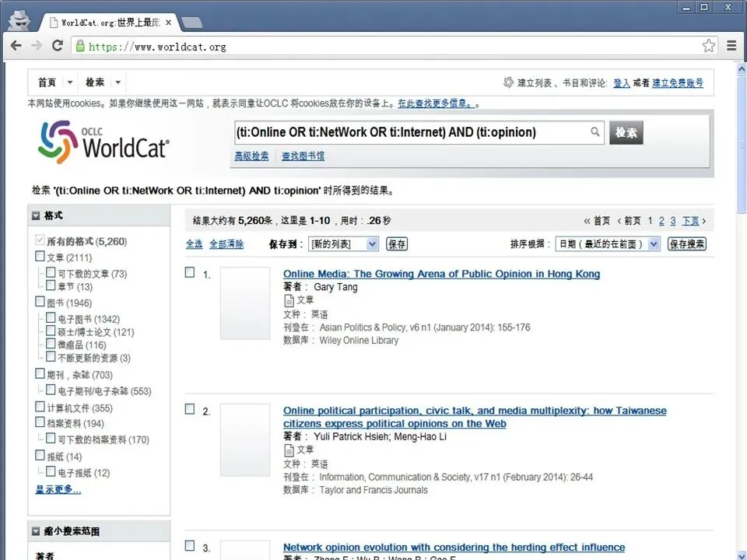Click result 2 cover thumbnail
Image resolution: width=747 pixels, height=560 pixels.
pyautogui.click(x=245, y=440)
